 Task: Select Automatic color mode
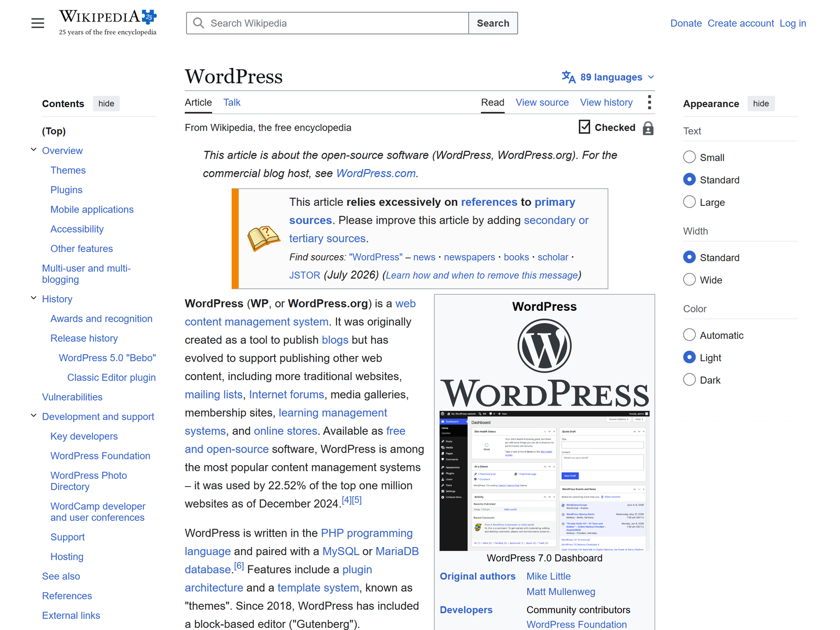tap(689, 335)
